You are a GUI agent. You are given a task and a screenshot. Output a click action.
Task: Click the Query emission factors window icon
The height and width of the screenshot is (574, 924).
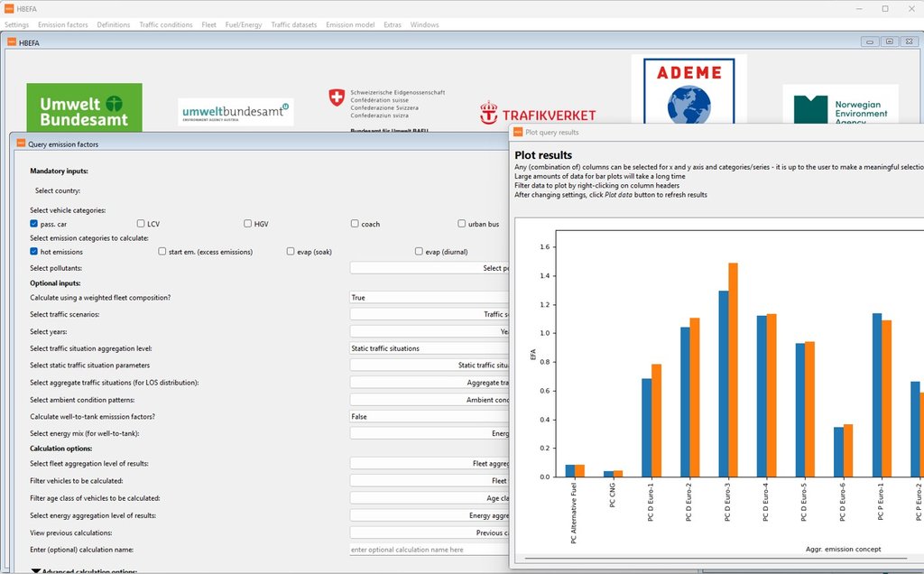[20, 144]
